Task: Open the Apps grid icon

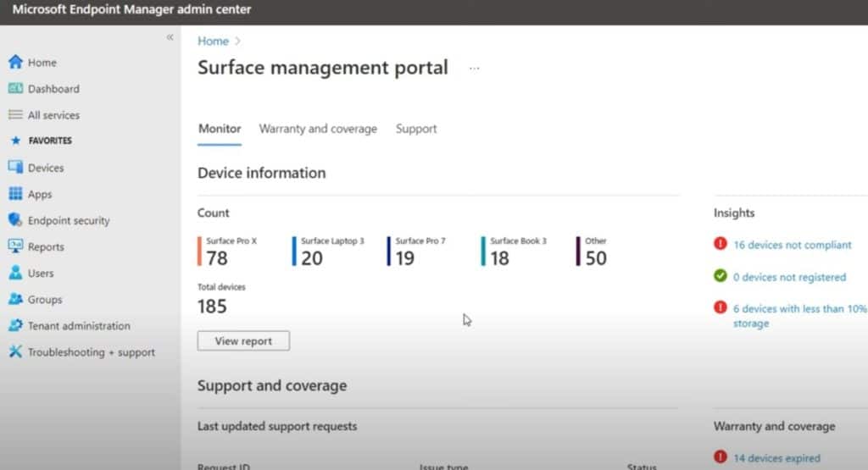Action: point(15,194)
